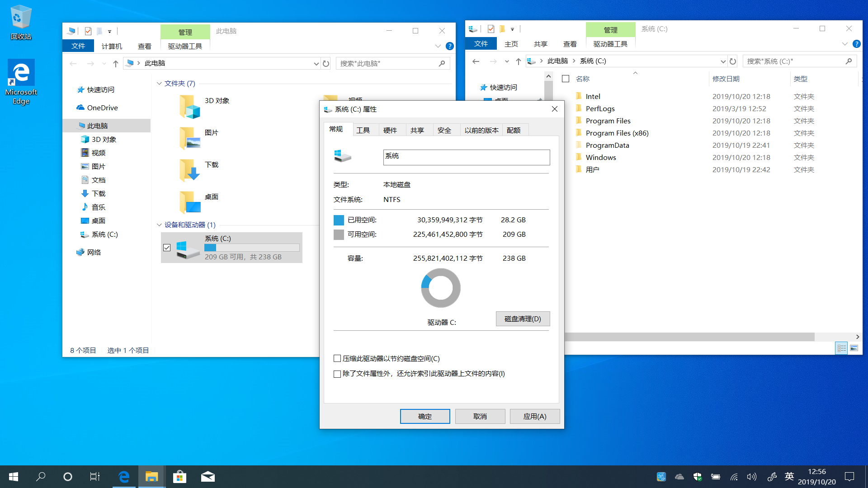Open the 文件 menu in 系统 (C:) window
Viewport: 868px width, 488px height.
(x=481, y=44)
